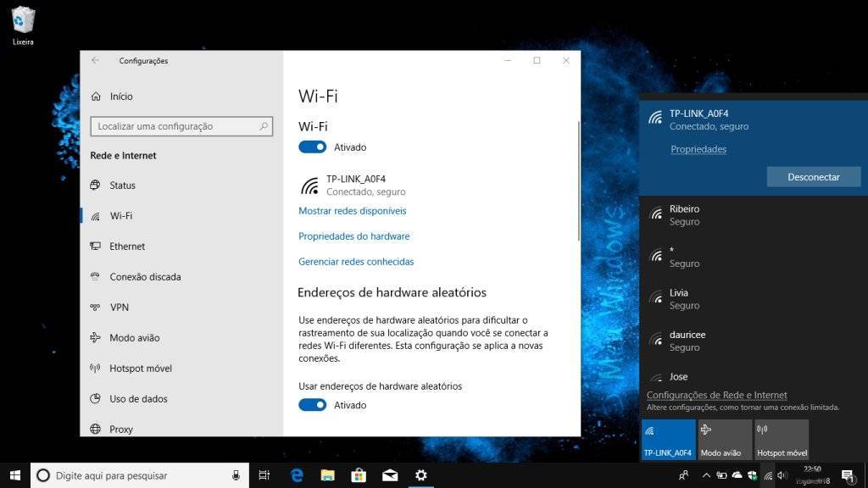Image resolution: width=868 pixels, height=488 pixels.
Task: Open Hotspot móvel settings page
Action: click(x=181, y=368)
